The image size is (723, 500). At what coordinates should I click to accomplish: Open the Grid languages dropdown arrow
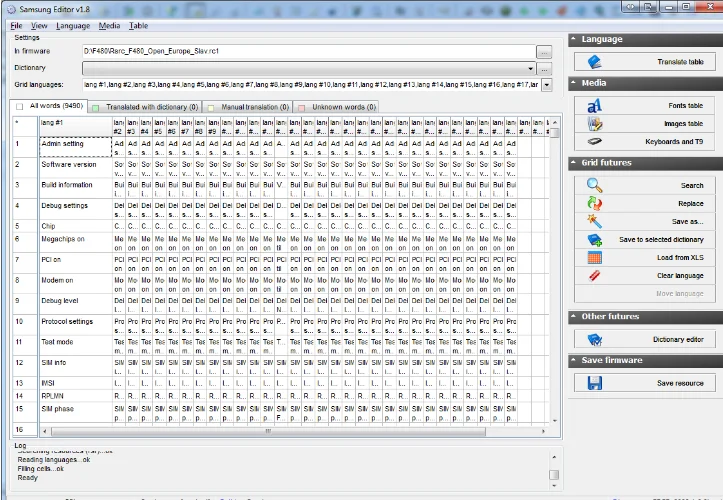(546, 85)
